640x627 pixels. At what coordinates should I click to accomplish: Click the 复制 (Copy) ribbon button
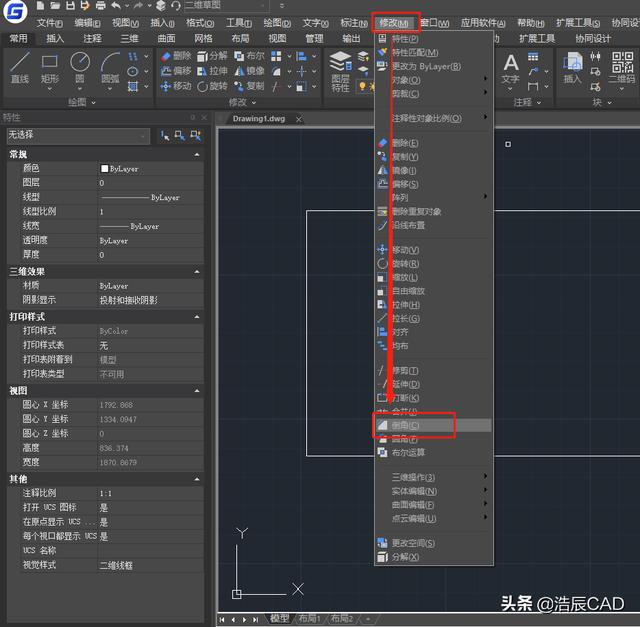tap(249, 86)
